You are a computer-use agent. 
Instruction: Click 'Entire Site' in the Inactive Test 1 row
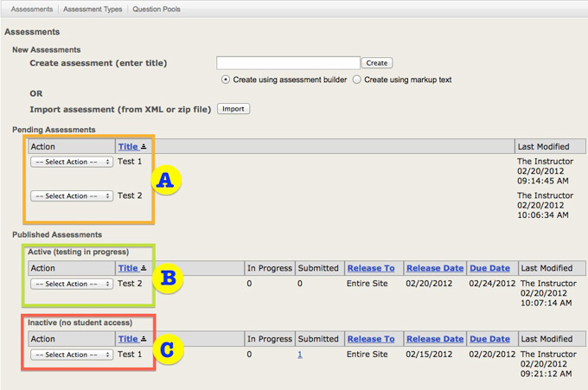point(367,355)
